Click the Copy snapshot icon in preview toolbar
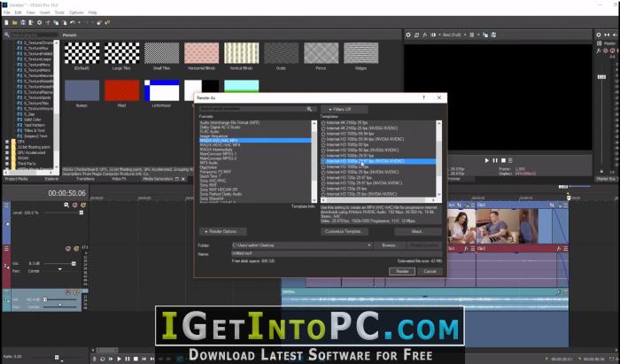This screenshot has height=364, width=620. tap(485, 35)
